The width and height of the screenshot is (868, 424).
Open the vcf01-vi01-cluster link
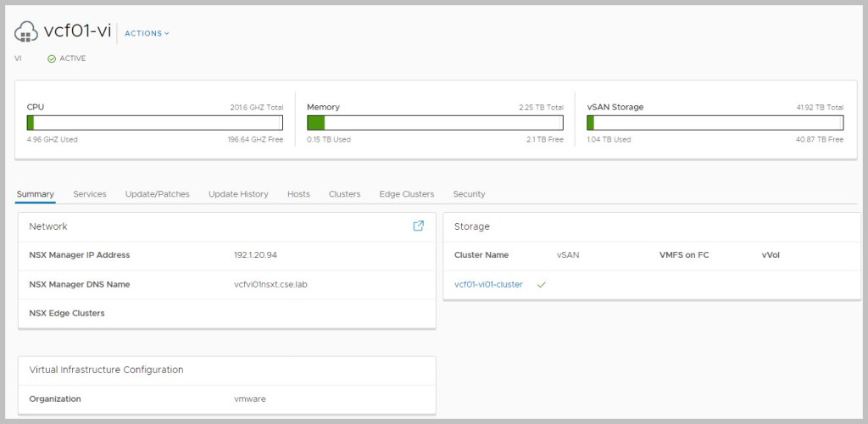488,285
